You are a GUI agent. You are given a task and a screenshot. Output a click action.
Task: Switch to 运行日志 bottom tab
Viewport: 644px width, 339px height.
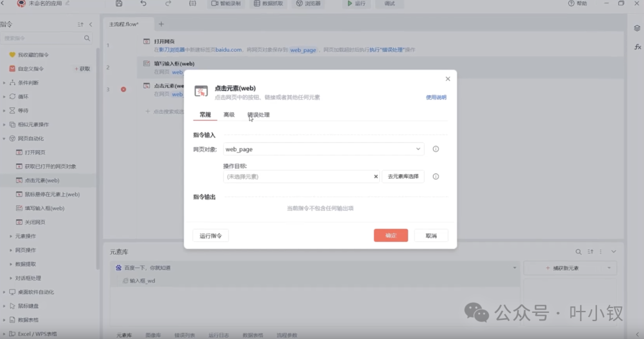click(218, 335)
